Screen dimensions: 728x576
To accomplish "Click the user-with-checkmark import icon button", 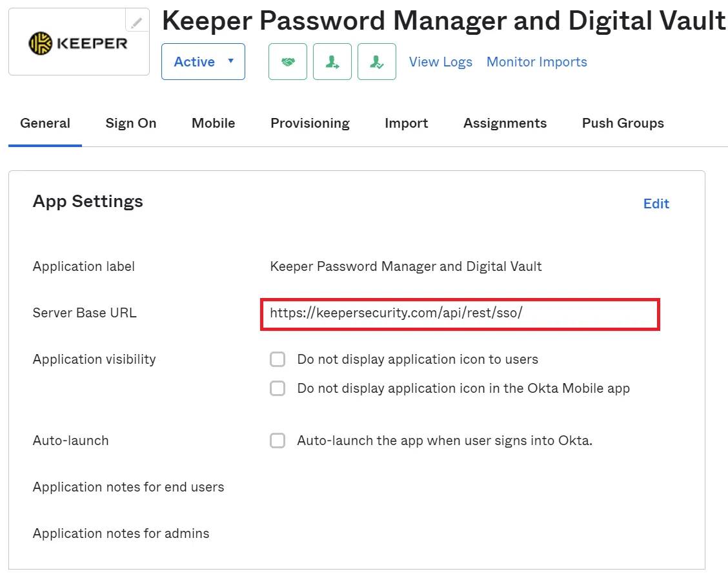I will coord(377,62).
